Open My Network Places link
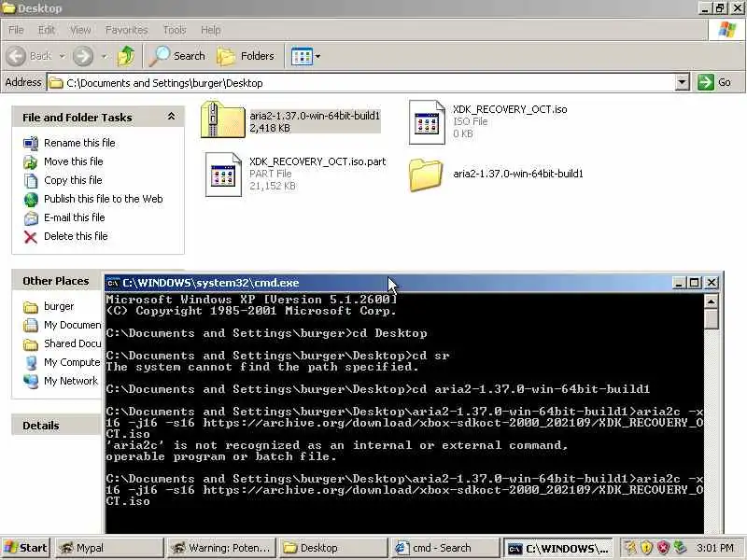 [71, 381]
